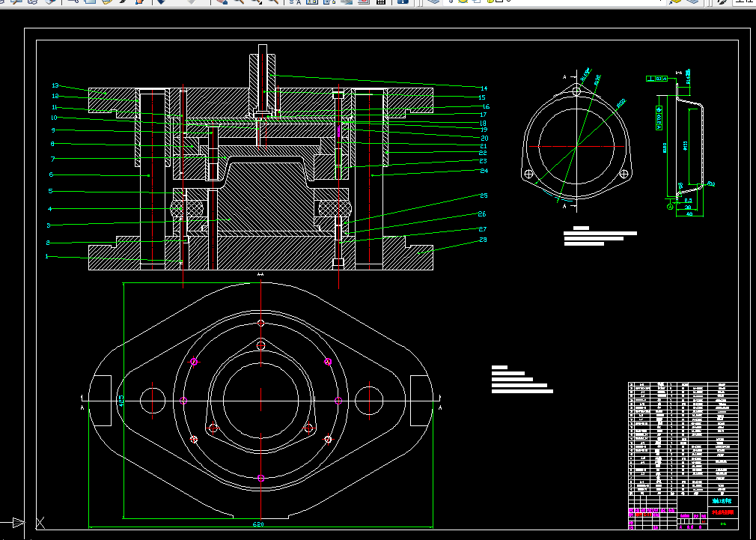Viewport: 756px width, 540px height.
Task: Select the circled datum A symbol
Action: pyautogui.click(x=670, y=207)
